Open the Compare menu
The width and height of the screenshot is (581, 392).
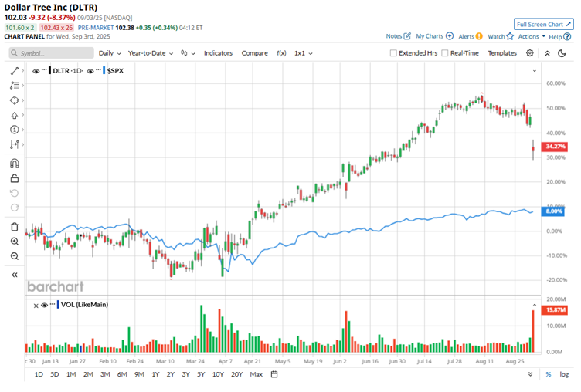254,53
